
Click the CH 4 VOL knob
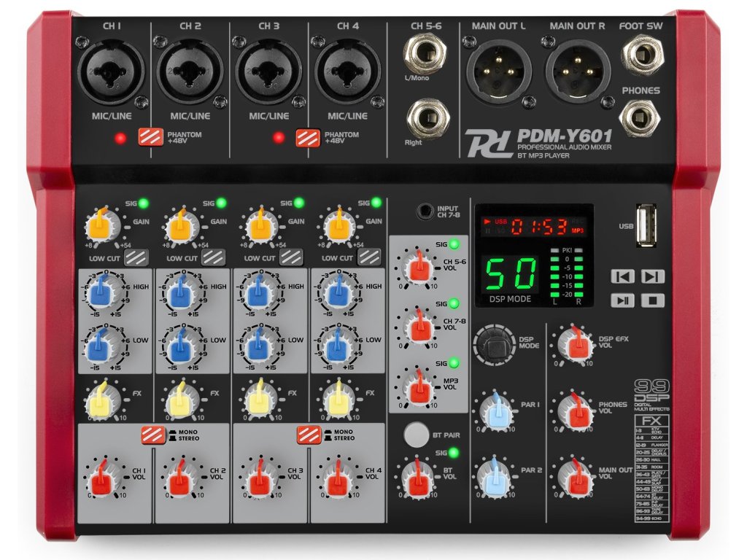click(338, 478)
